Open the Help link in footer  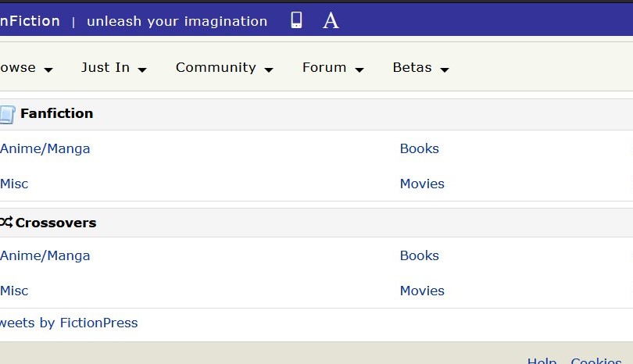click(x=542, y=360)
